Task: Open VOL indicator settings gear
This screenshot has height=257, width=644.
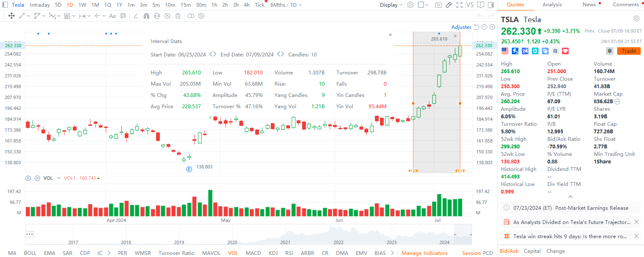Action: (28, 178)
